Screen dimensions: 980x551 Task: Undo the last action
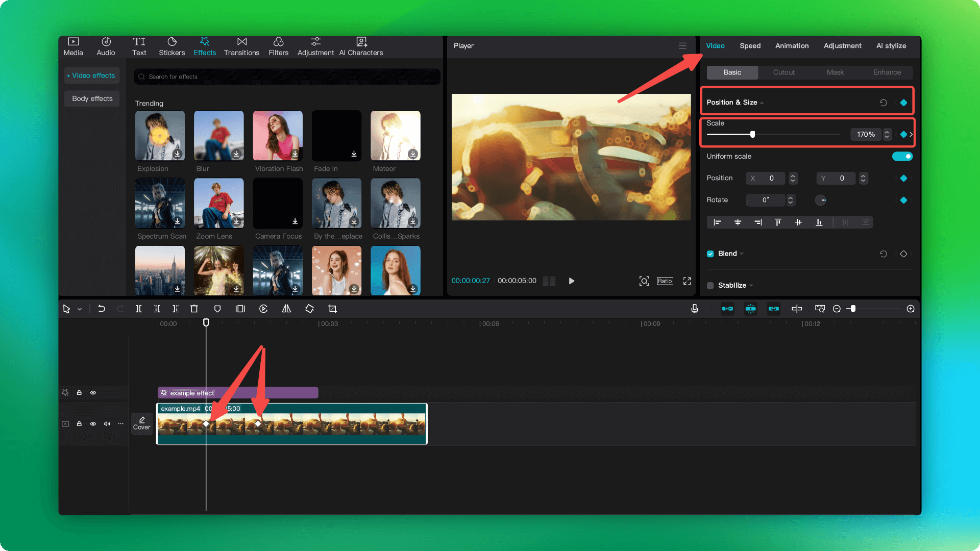click(101, 308)
